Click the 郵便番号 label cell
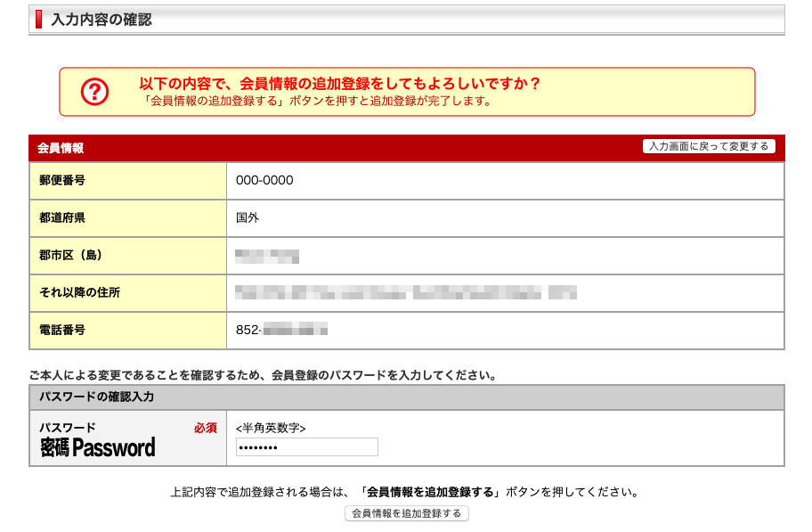 click(x=128, y=181)
